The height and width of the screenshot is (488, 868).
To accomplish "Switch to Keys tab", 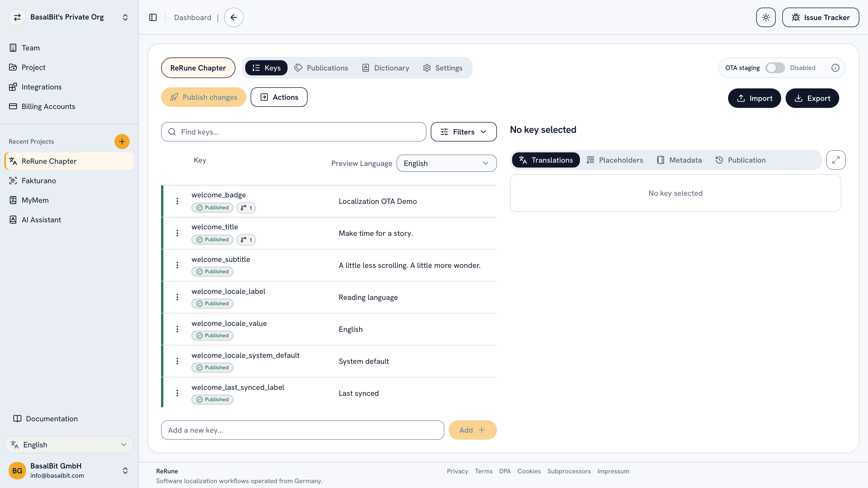I will click(266, 68).
